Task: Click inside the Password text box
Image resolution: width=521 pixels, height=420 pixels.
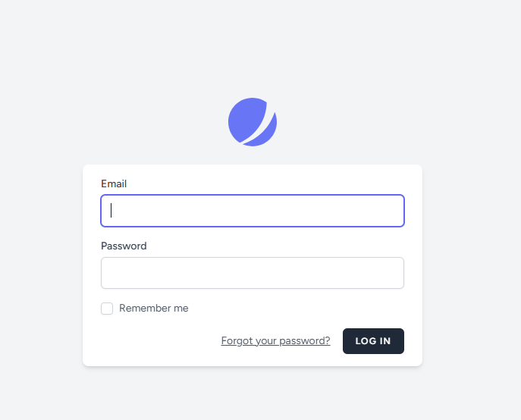Action: 253,273
